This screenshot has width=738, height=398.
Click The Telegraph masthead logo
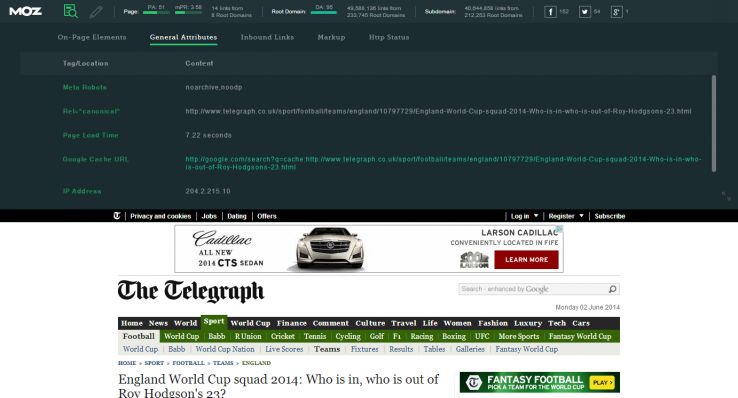click(x=191, y=291)
